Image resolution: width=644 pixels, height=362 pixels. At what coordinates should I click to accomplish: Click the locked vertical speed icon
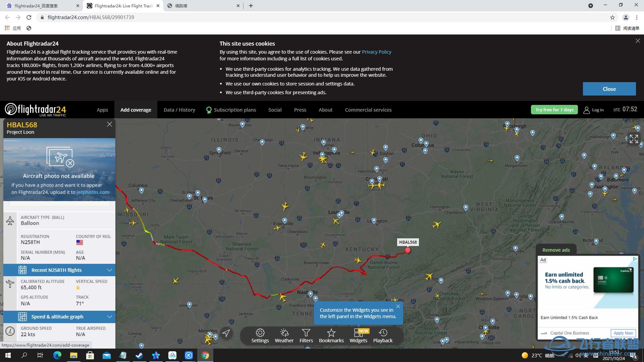[78, 288]
